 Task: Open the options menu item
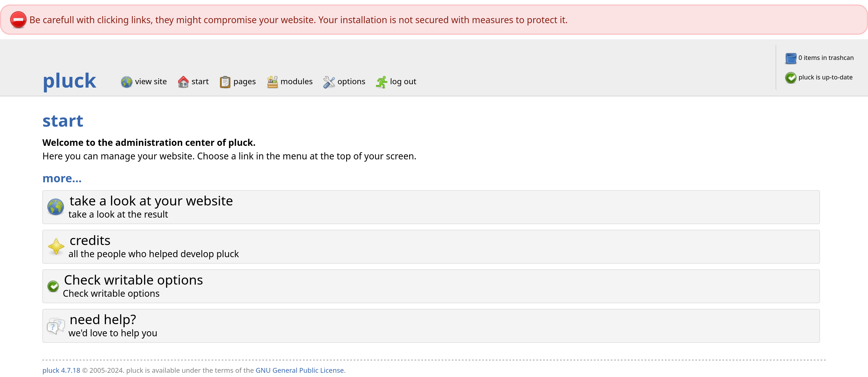(x=351, y=81)
